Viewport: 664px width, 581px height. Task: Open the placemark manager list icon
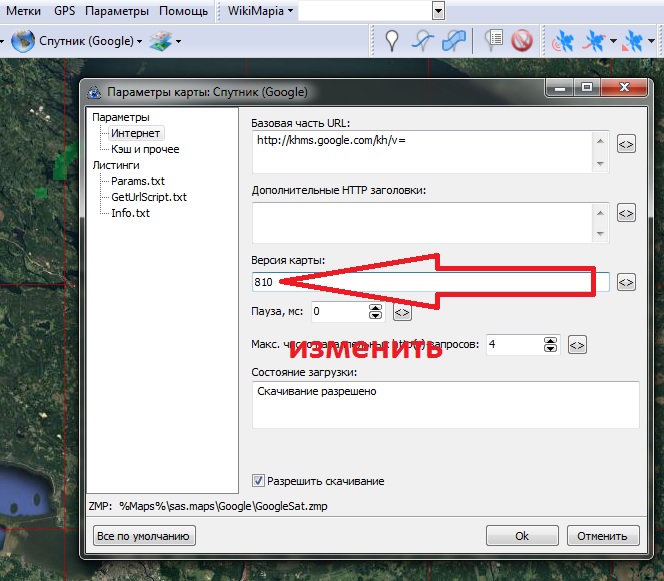pos(493,41)
